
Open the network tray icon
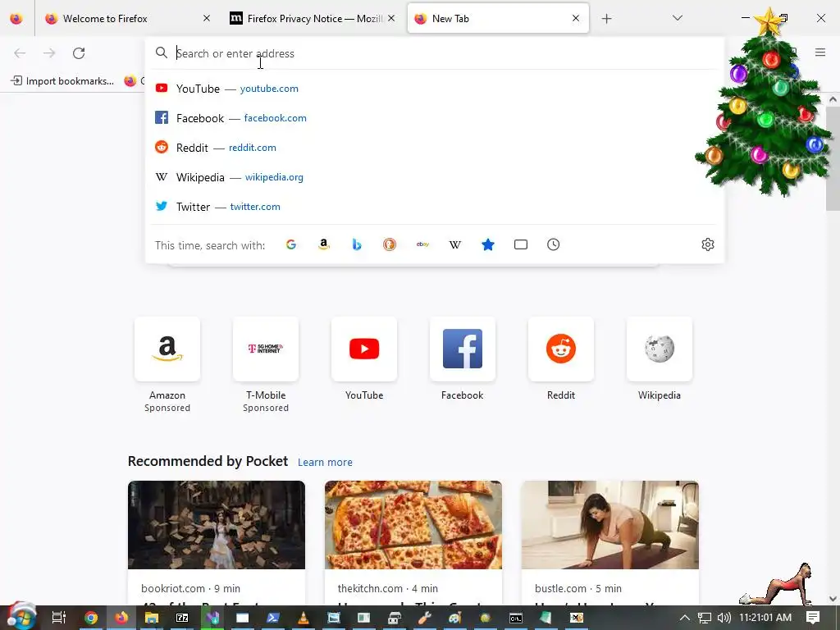tap(705, 618)
